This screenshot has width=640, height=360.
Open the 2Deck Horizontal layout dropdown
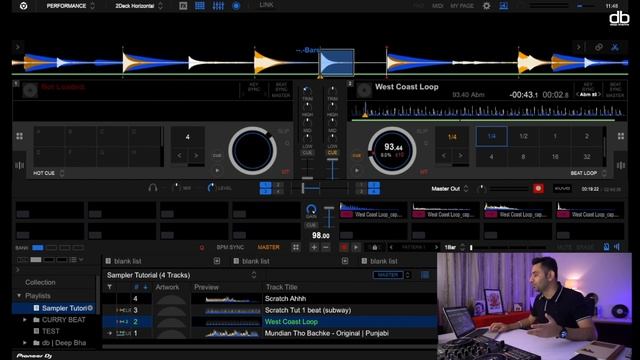(x=139, y=6)
